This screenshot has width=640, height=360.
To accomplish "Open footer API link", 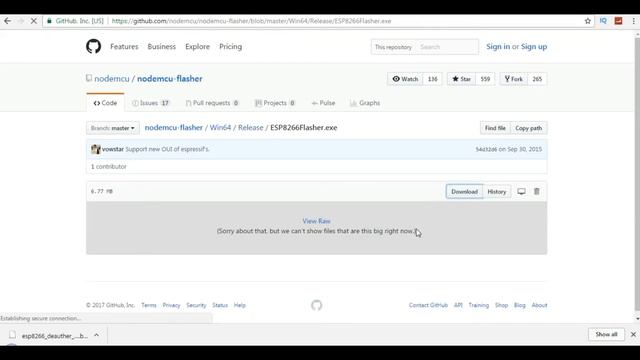I will (458, 305).
